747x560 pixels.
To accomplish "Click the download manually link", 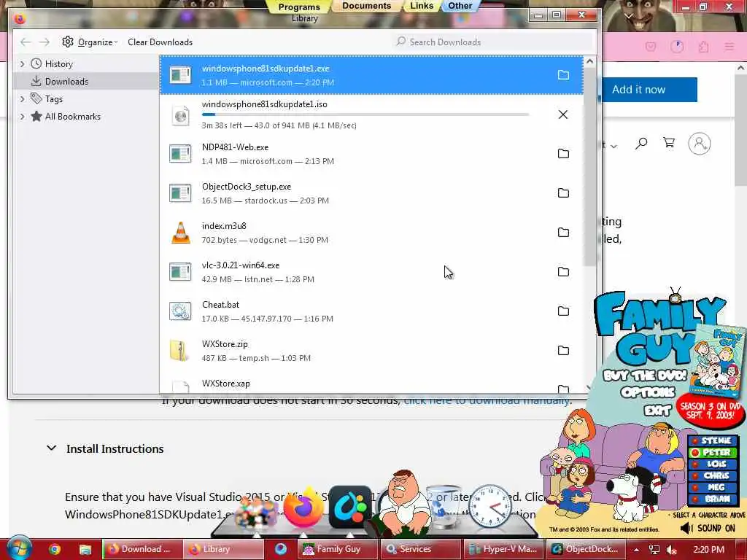I will tap(487, 401).
